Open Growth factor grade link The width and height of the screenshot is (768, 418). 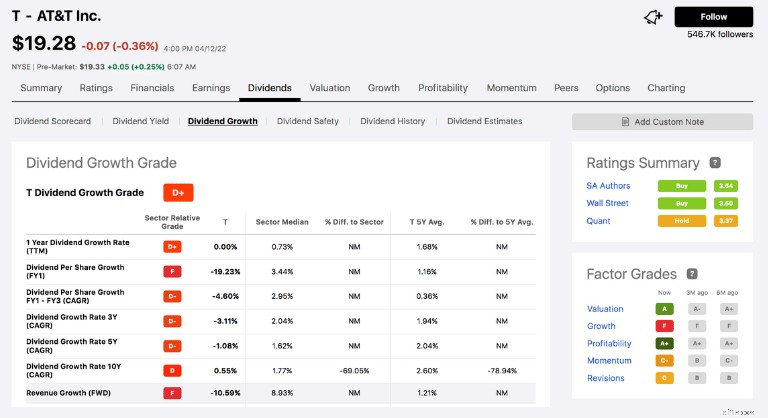[x=601, y=326]
